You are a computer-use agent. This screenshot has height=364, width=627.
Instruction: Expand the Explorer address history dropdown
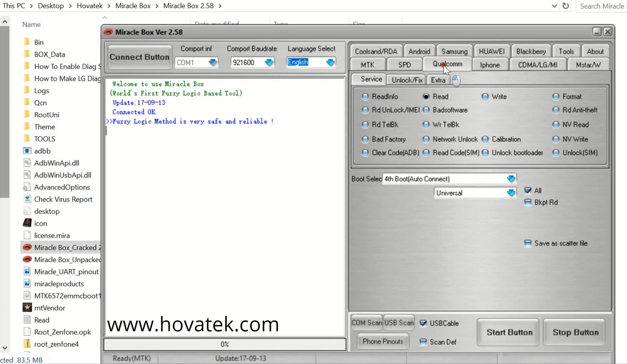tap(554, 6)
